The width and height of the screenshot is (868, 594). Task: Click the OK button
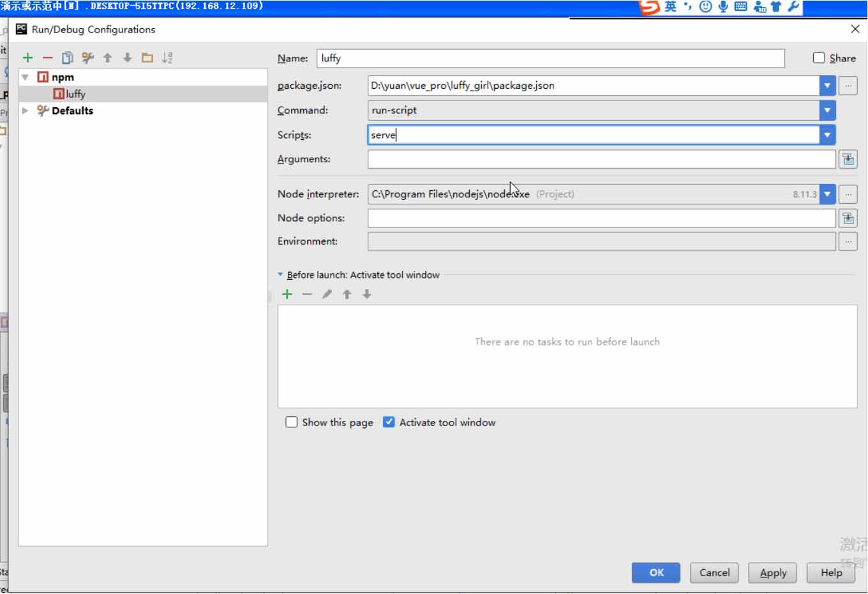point(655,573)
